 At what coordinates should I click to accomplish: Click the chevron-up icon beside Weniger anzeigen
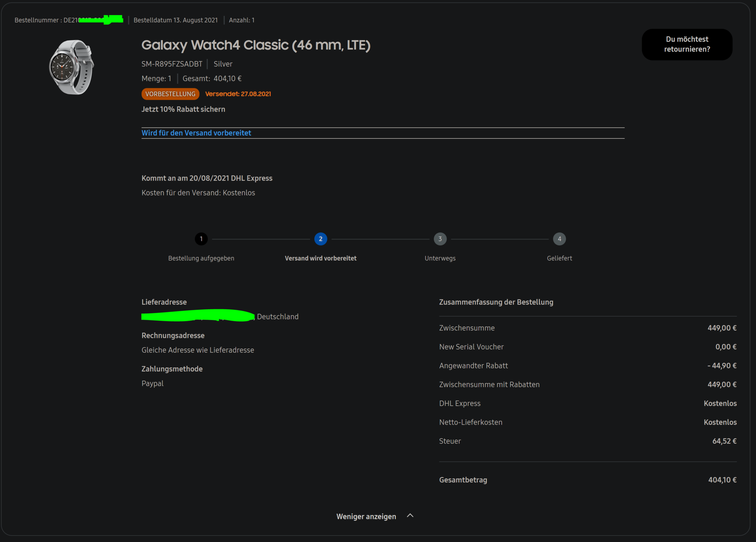pyautogui.click(x=410, y=516)
